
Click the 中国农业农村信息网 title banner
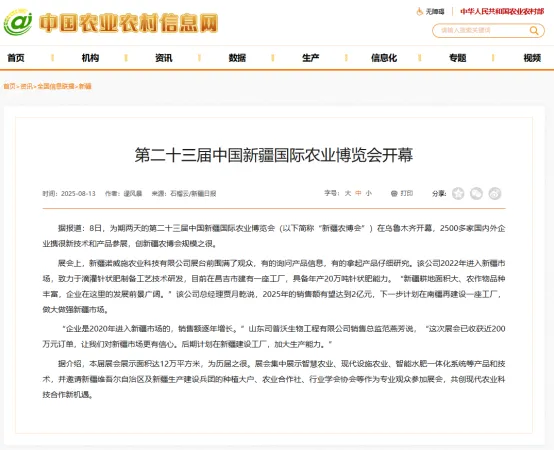click(x=129, y=23)
